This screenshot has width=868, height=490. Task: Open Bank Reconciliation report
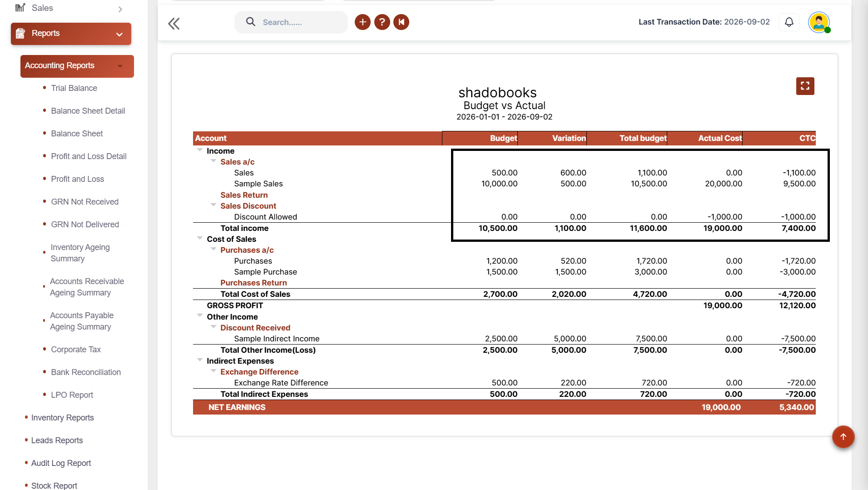(x=86, y=372)
